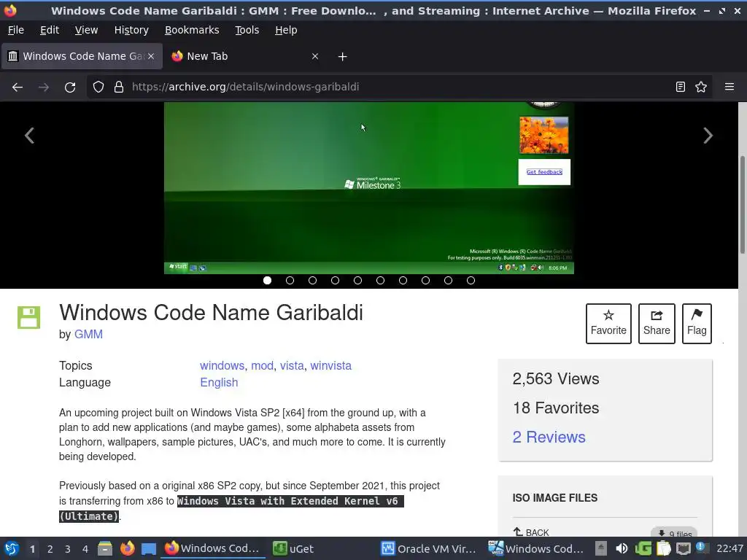Viewport: 747px width, 560px height.
Task: Open uploader GMM's profile link
Action: click(x=88, y=334)
